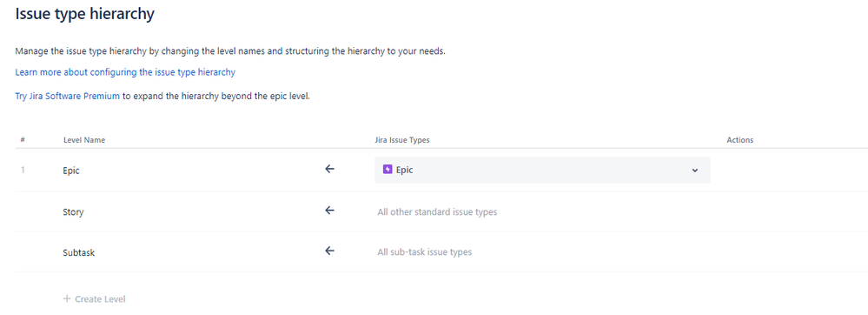Click All sub-task issue types text
868x315 pixels.
pyautogui.click(x=425, y=251)
